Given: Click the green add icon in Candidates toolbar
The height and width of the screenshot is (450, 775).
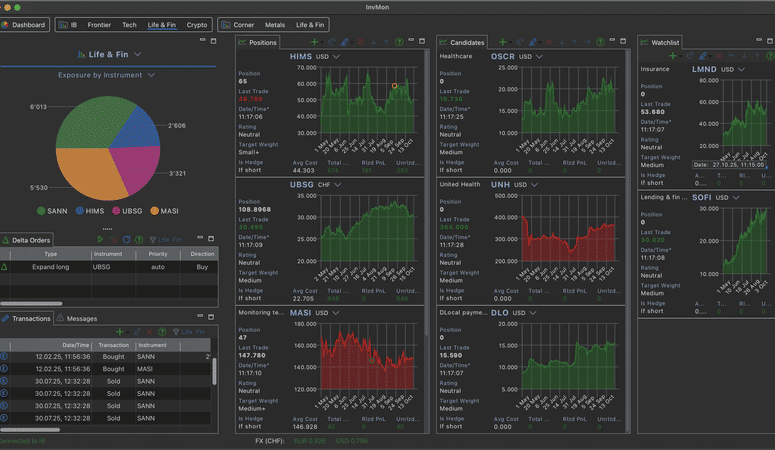Looking at the screenshot, I should click(503, 43).
